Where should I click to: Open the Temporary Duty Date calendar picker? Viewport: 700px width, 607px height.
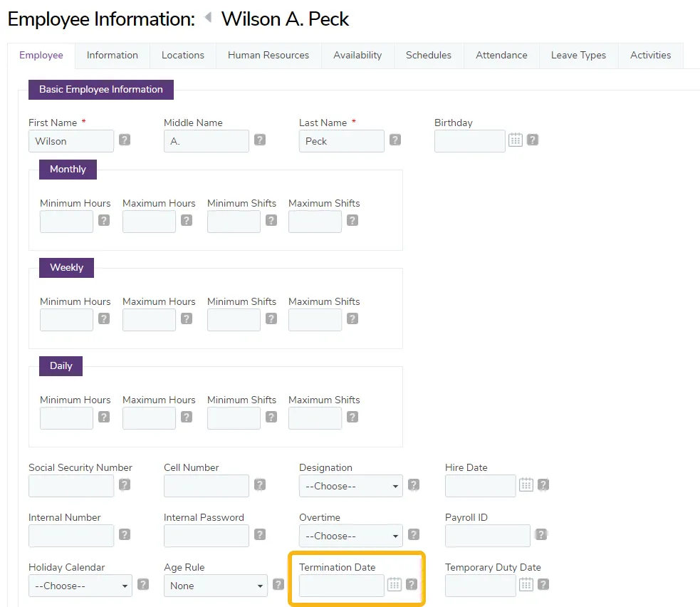[526, 584]
